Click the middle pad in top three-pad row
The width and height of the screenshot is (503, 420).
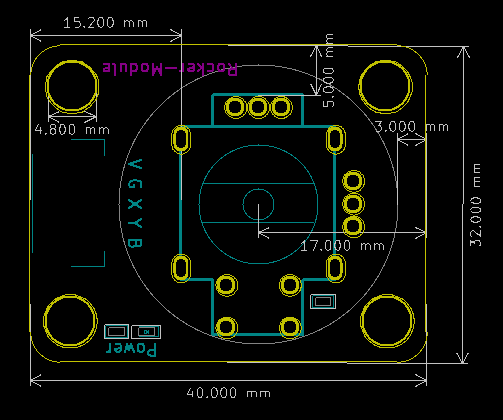click(258, 107)
